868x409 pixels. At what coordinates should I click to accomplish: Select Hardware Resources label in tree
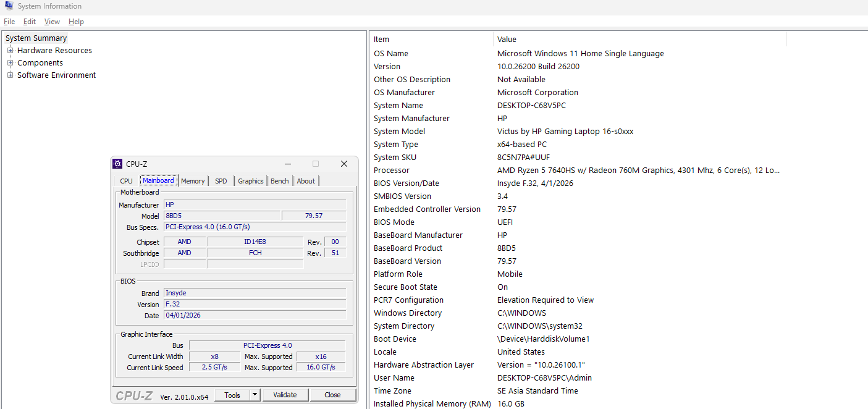pyautogui.click(x=54, y=51)
